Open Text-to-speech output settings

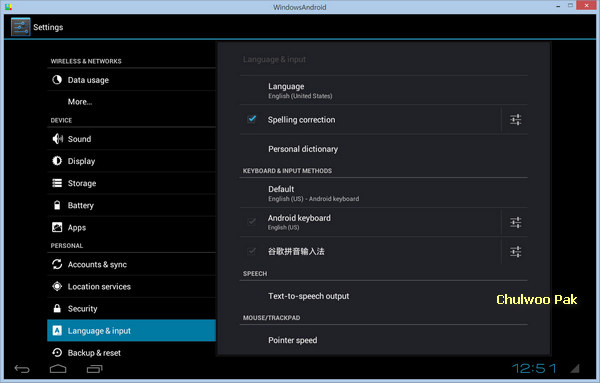click(384, 296)
